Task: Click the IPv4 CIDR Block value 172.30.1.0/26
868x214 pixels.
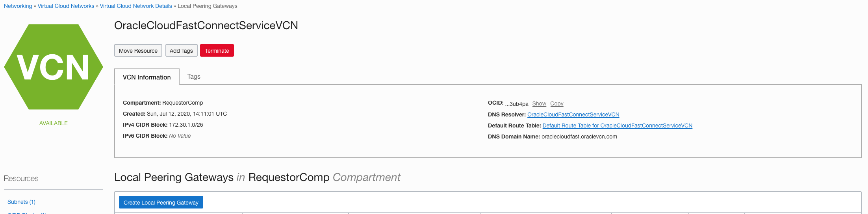Action: pos(186,125)
